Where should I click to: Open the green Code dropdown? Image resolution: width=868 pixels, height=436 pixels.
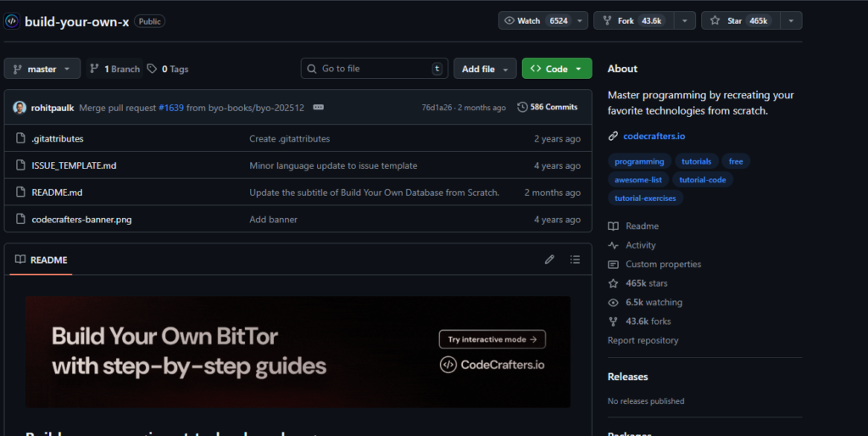(556, 69)
